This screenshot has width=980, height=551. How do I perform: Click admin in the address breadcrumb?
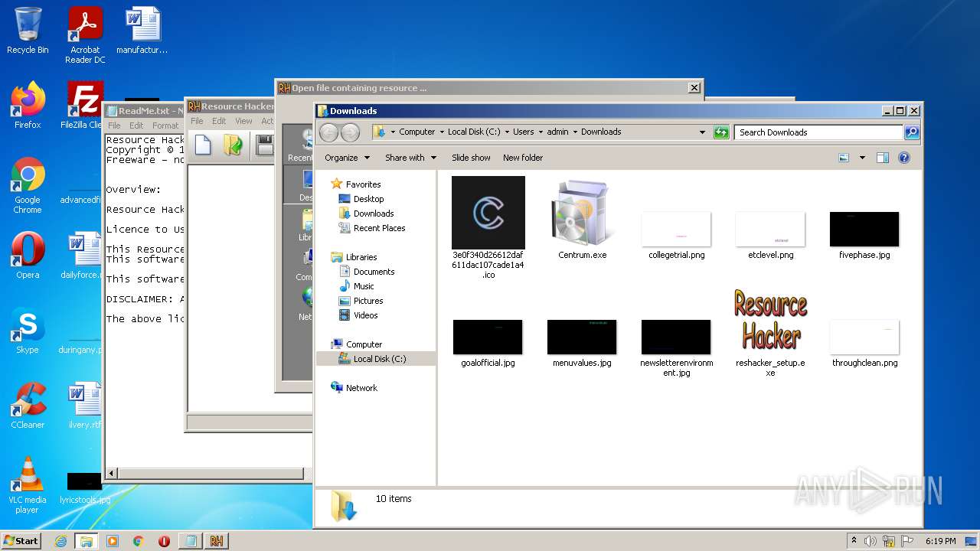[557, 132]
